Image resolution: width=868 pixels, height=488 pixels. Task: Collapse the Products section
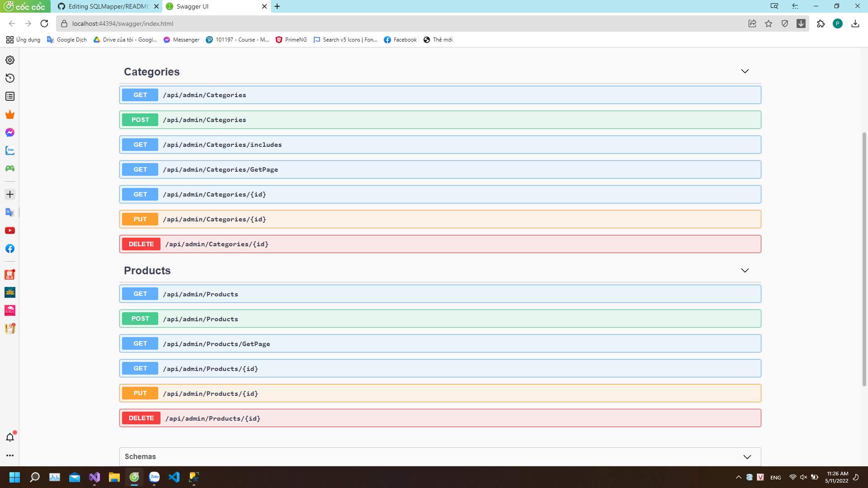(745, 270)
